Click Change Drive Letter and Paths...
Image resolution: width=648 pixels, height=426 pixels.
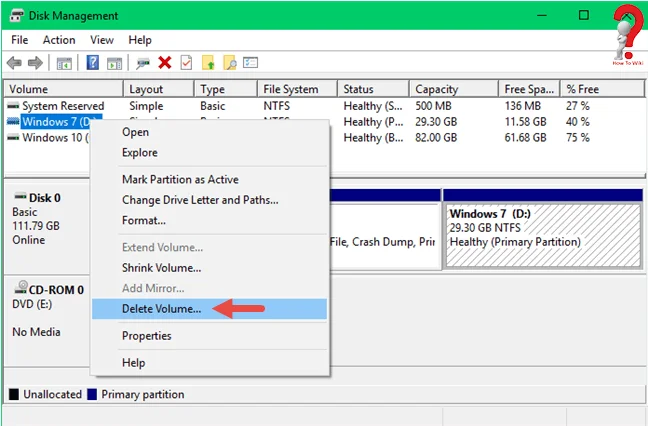coord(200,200)
